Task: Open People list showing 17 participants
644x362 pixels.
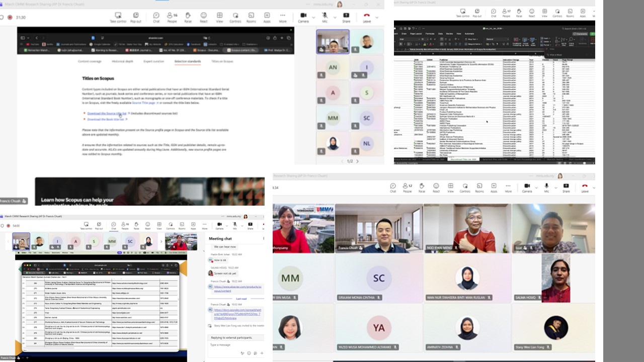Action: [x=506, y=12]
